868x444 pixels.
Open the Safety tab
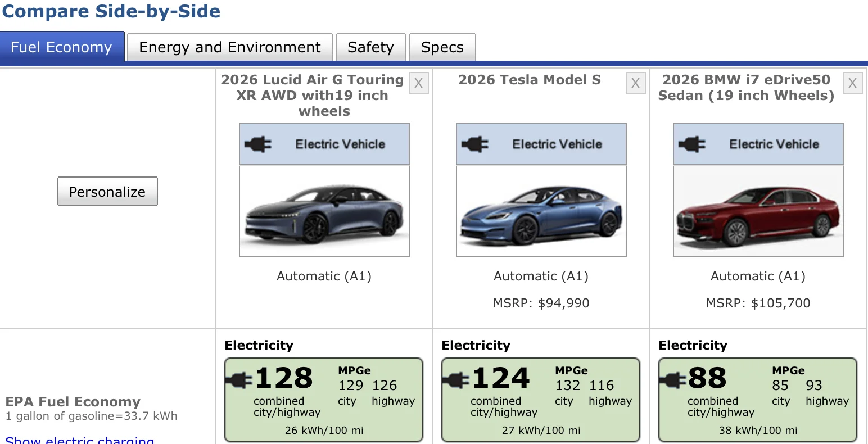370,47
